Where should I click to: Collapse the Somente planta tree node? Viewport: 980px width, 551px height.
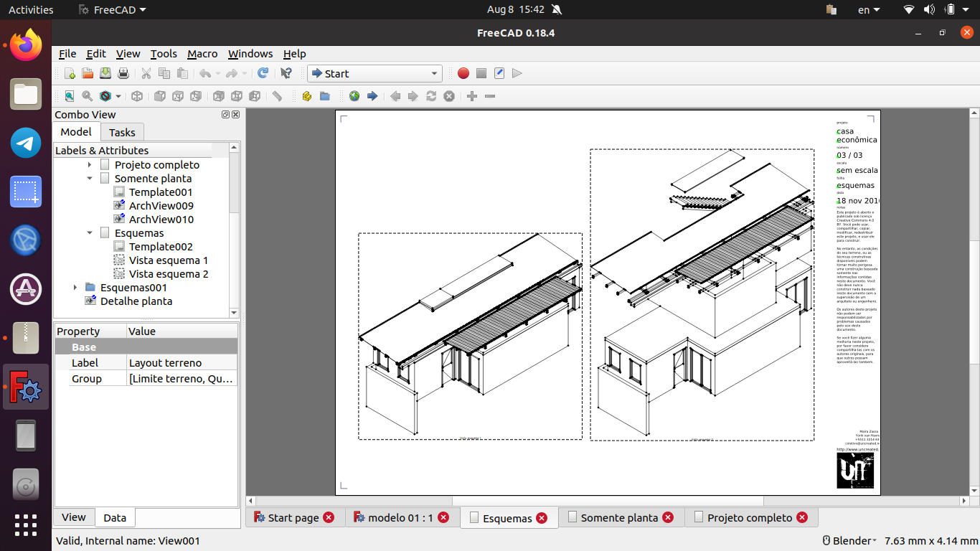[x=90, y=179]
